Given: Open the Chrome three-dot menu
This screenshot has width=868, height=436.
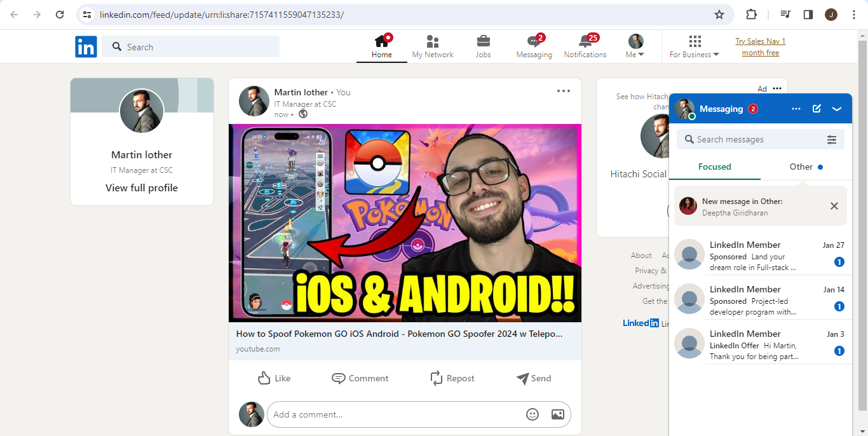Looking at the screenshot, I should (854, 15).
